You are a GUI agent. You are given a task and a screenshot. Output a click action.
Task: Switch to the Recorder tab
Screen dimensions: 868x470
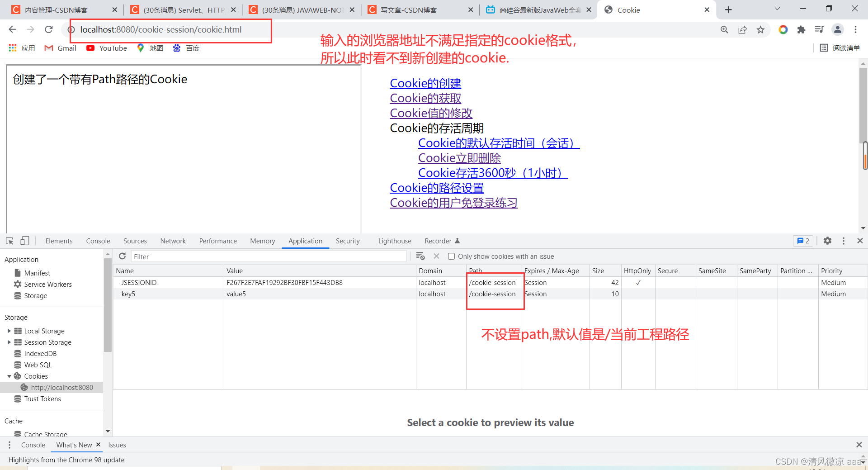point(442,241)
